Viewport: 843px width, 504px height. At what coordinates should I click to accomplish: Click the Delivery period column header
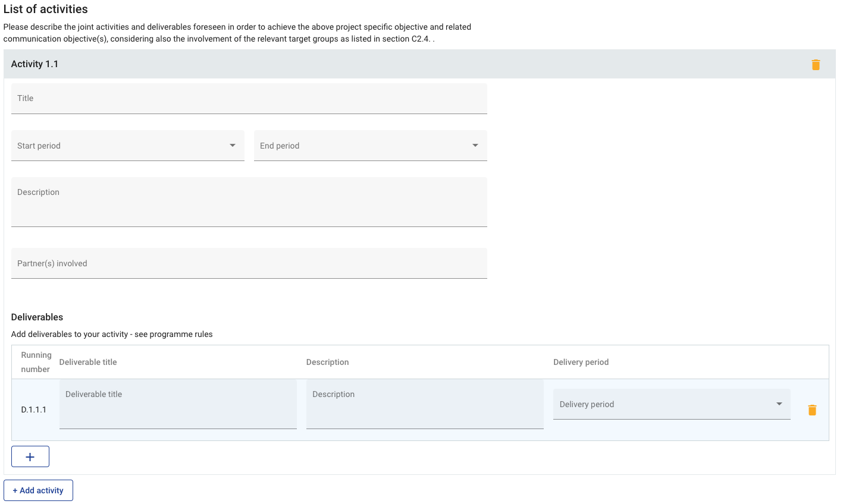tap(581, 362)
